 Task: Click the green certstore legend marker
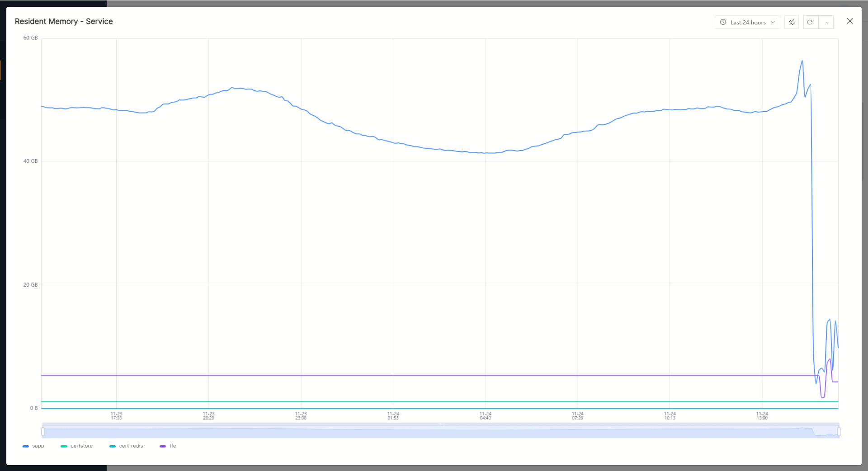[64, 446]
